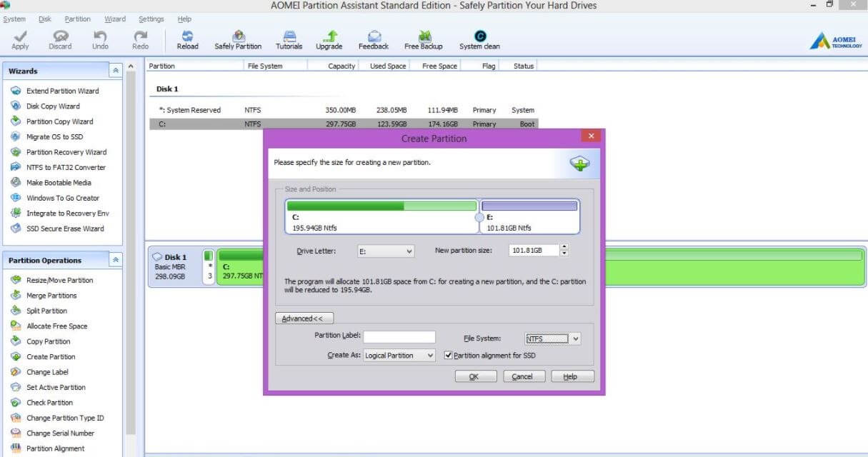Click the OK button in Create Partition
Viewport: 868px width, 457px height.
476,376
